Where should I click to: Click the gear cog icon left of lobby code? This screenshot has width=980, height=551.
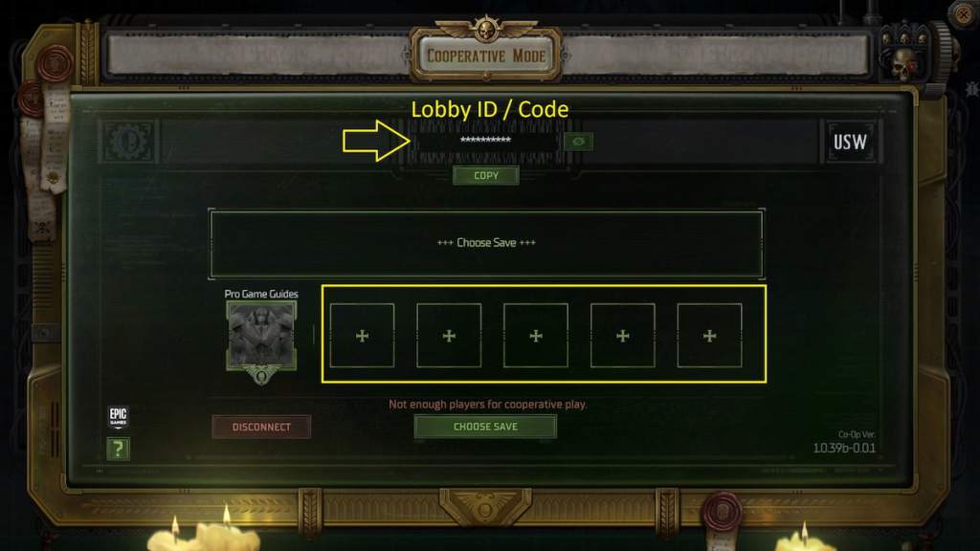pos(129,142)
